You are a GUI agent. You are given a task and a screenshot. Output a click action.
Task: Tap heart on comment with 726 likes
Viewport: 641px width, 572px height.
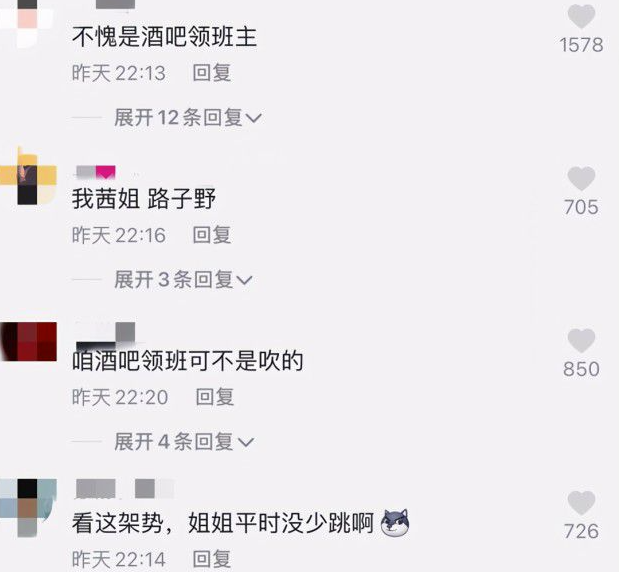(x=581, y=502)
